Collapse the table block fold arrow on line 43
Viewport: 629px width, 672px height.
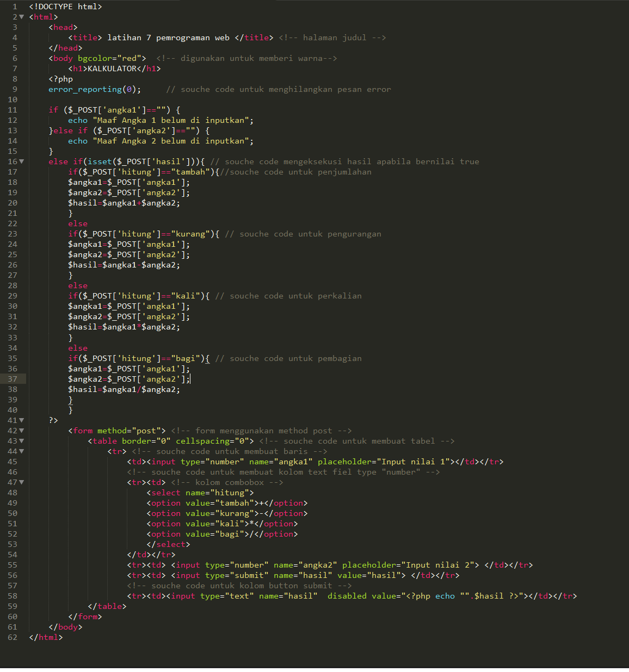pyautogui.click(x=21, y=441)
